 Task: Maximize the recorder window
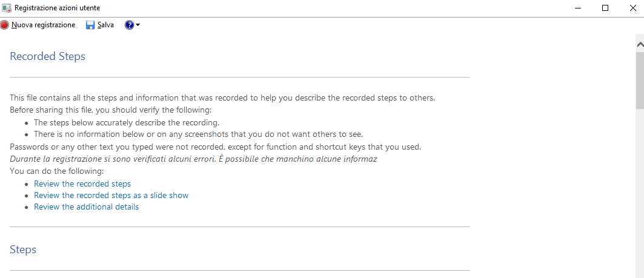605,8
